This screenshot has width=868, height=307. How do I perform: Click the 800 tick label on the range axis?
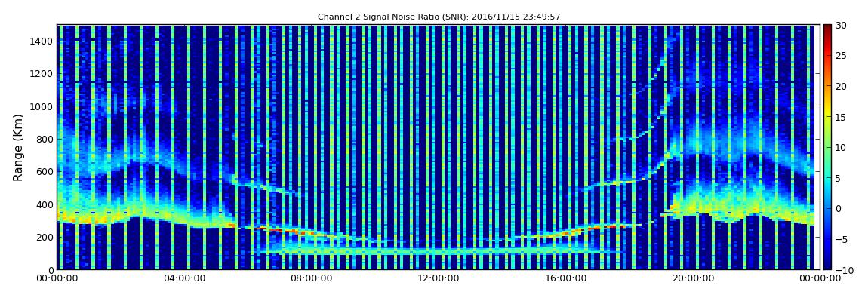coord(45,139)
